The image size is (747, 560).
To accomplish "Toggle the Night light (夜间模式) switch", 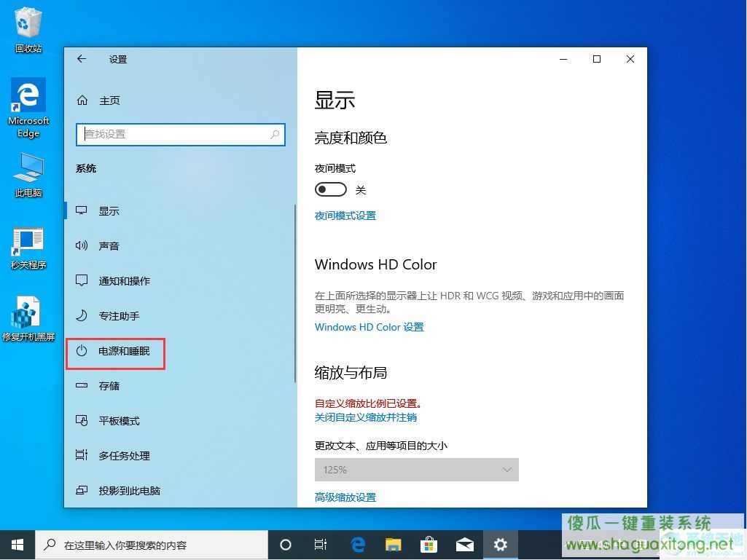I will pyautogui.click(x=331, y=189).
